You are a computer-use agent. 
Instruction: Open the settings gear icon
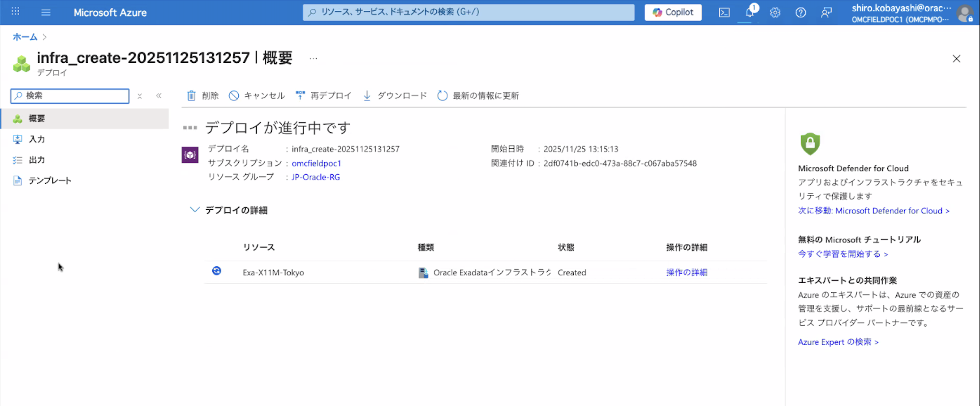click(x=775, y=13)
